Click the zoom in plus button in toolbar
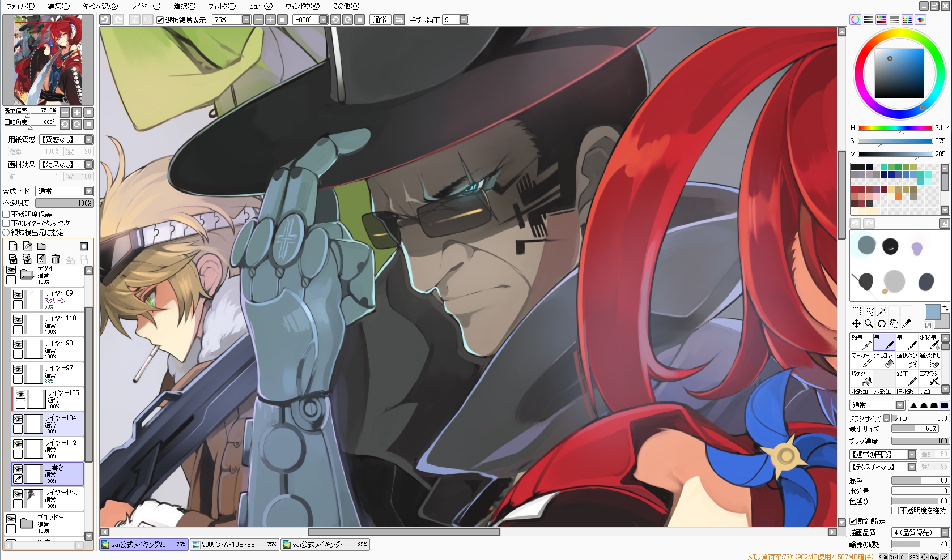Viewport: 952px width, 560px height. (x=270, y=20)
